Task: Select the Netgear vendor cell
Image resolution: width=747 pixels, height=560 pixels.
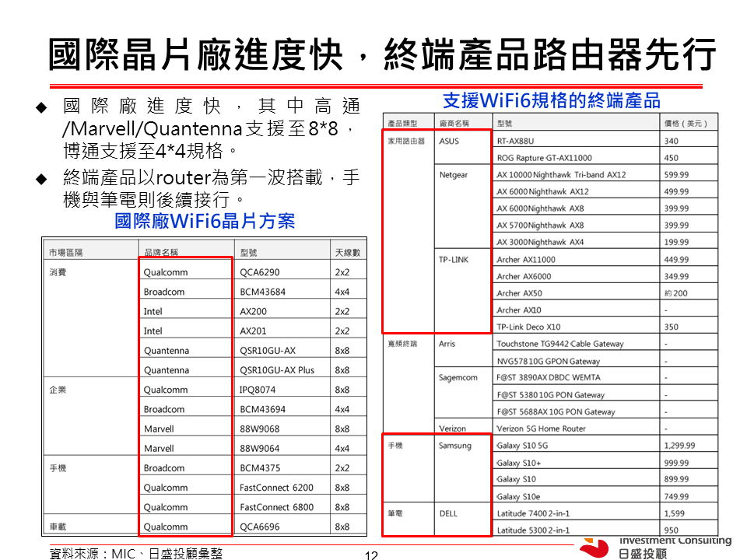Action: click(x=454, y=175)
